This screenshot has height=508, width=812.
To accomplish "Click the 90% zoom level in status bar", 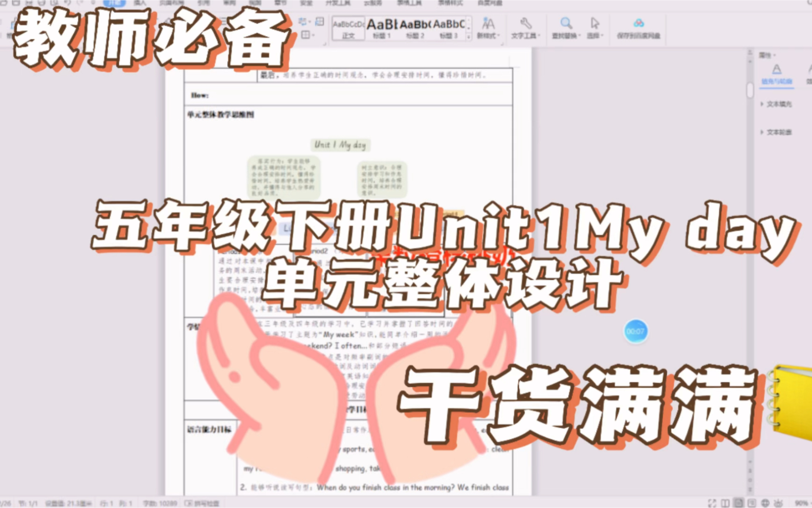I will tap(801, 503).
